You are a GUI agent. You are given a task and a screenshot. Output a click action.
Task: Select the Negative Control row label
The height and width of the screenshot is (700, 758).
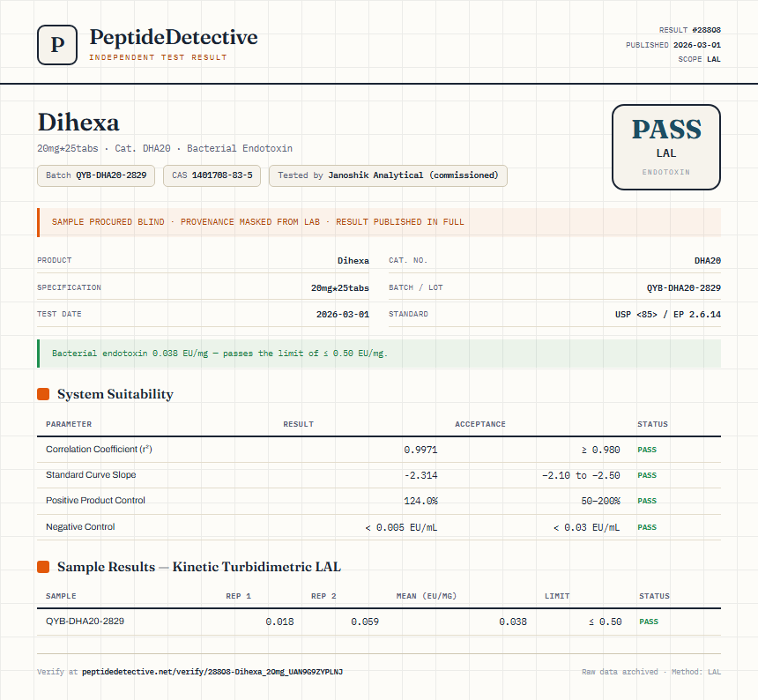[80, 527]
